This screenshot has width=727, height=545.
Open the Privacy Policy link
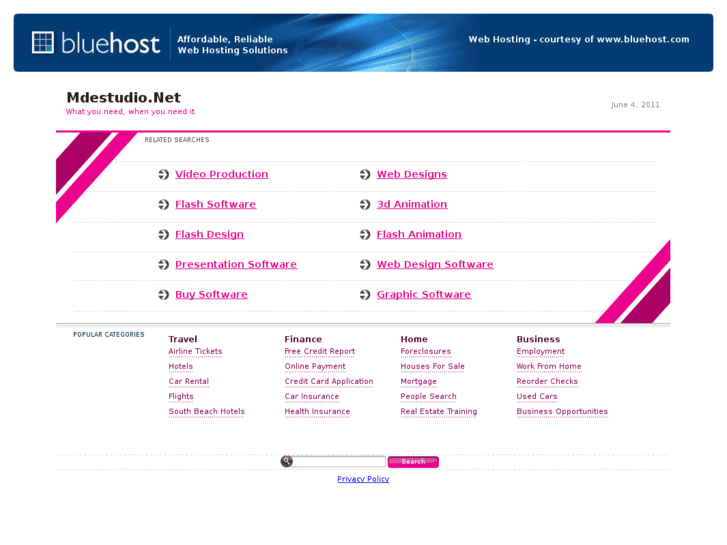pyautogui.click(x=363, y=479)
